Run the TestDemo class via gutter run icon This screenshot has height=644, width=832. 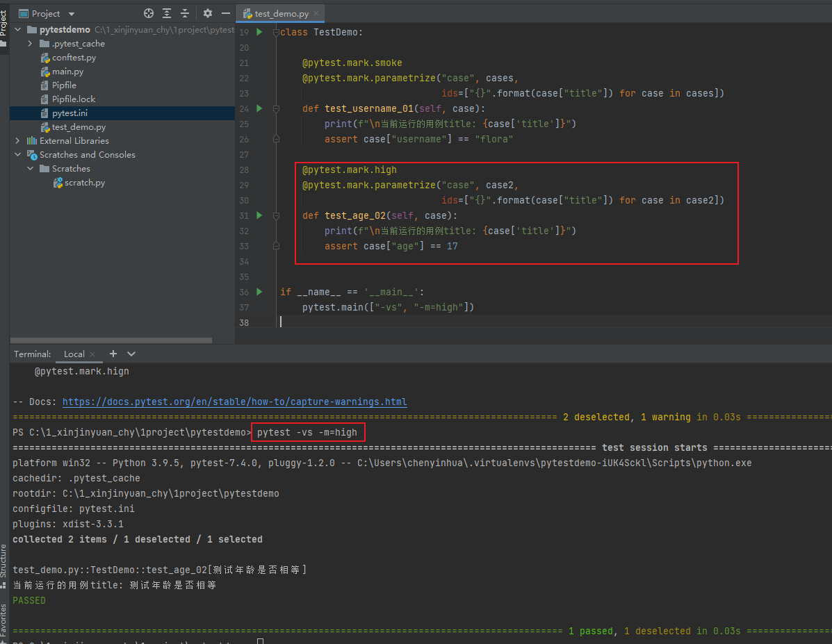click(258, 31)
